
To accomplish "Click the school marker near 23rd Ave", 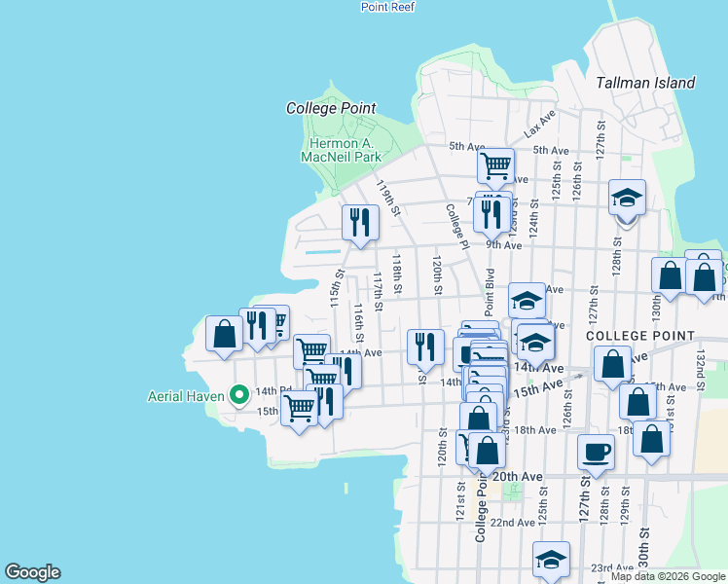I will point(551,560).
